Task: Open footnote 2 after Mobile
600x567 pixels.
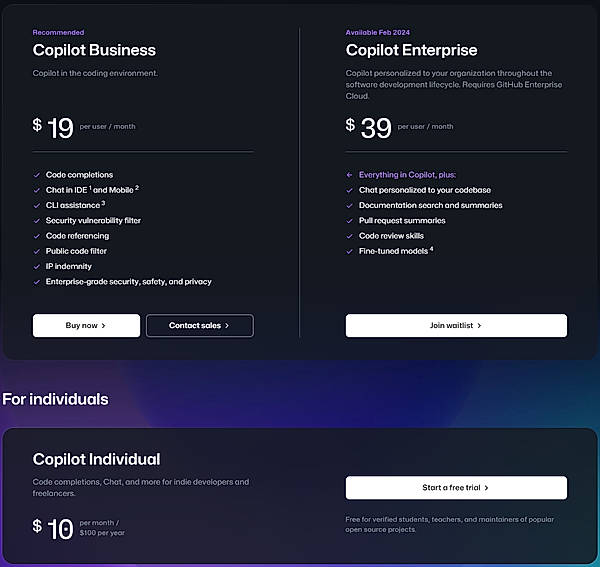Action: coord(137,187)
